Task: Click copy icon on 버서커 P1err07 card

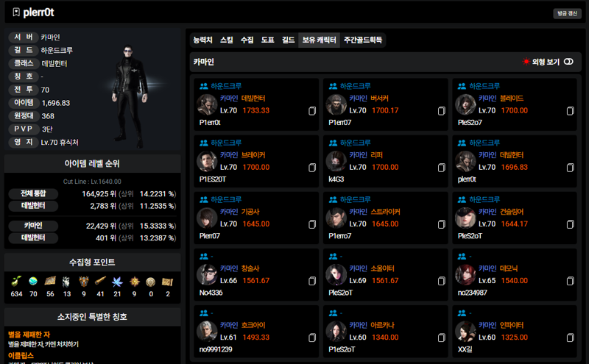Action: click(x=441, y=111)
